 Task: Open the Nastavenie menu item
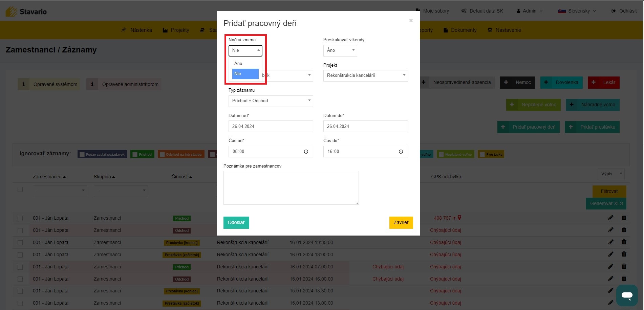pyautogui.click(x=504, y=30)
